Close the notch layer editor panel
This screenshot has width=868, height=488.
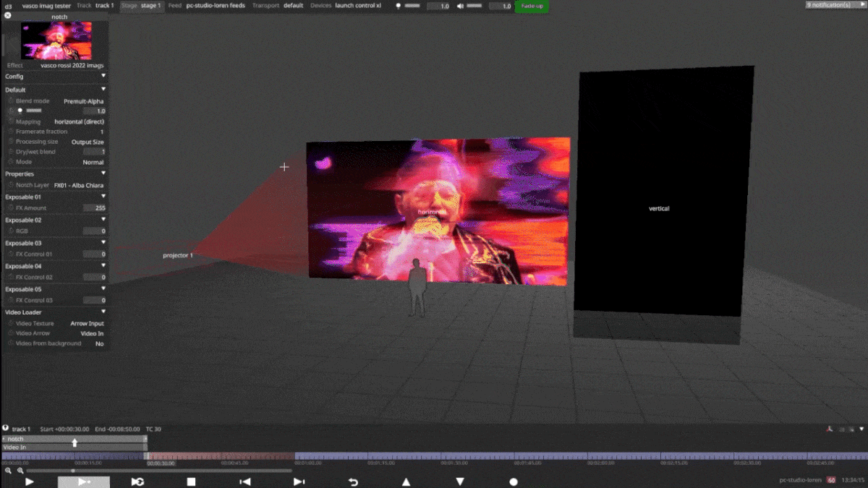coord(8,15)
